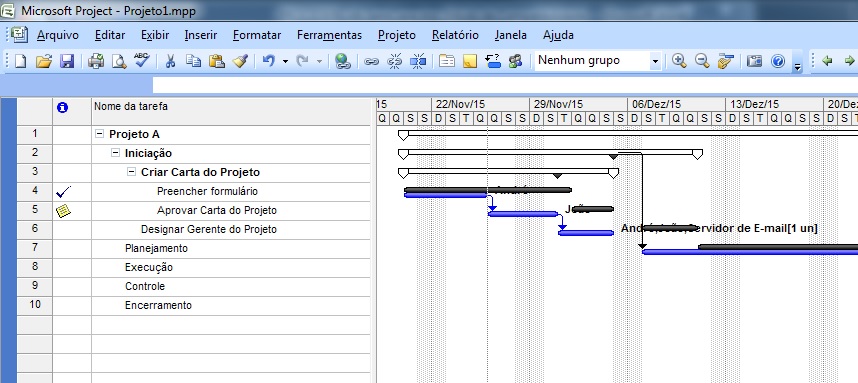
Task: Open the Arquivo menu
Action: click(x=57, y=35)
